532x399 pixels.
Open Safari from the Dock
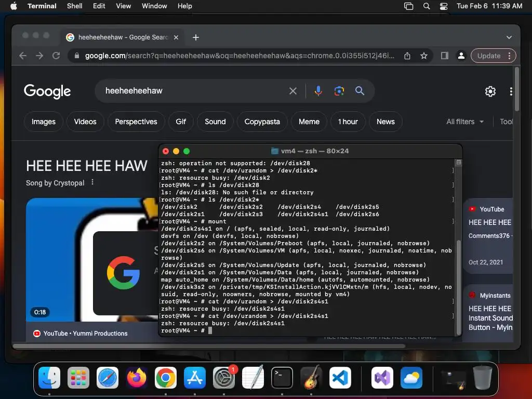coord(108,378)
